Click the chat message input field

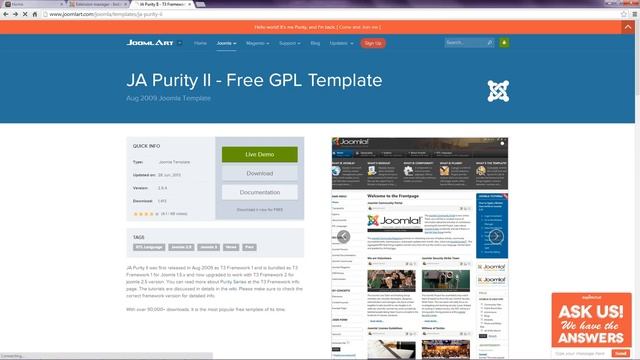[581, 353]
